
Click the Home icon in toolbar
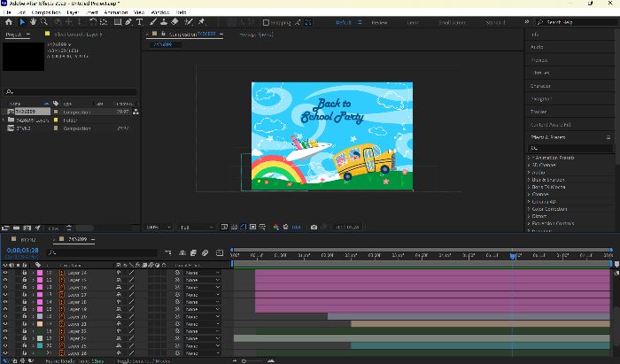(8, 22)
